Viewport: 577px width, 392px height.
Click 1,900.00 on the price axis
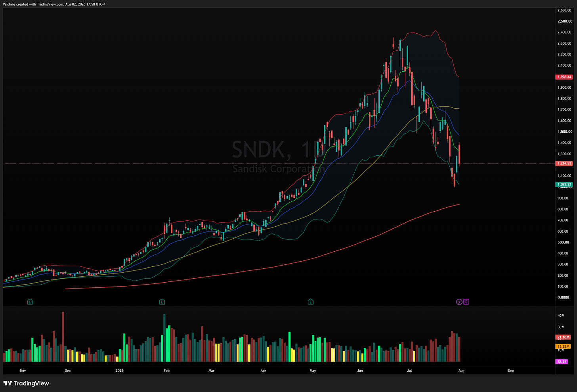coord(564,88)
